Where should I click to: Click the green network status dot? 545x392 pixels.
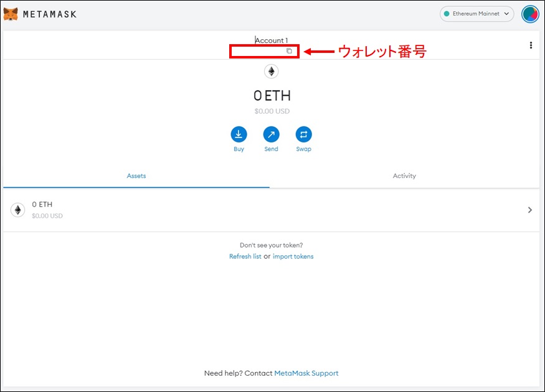pos(447,14)
